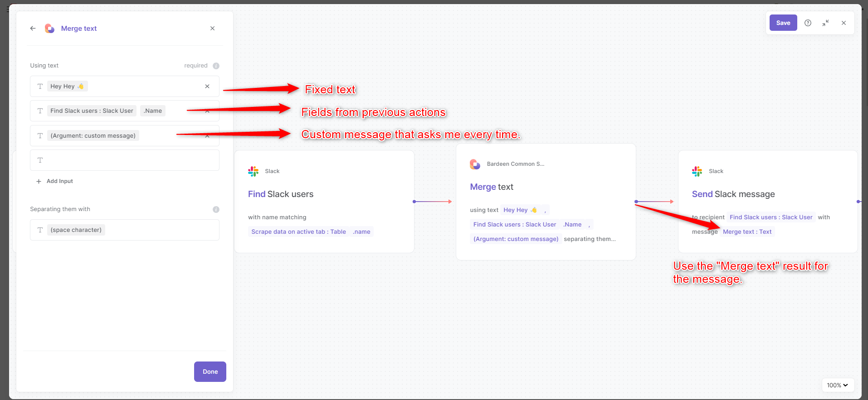Click connector dot after Merge text card

click(636, 202)
